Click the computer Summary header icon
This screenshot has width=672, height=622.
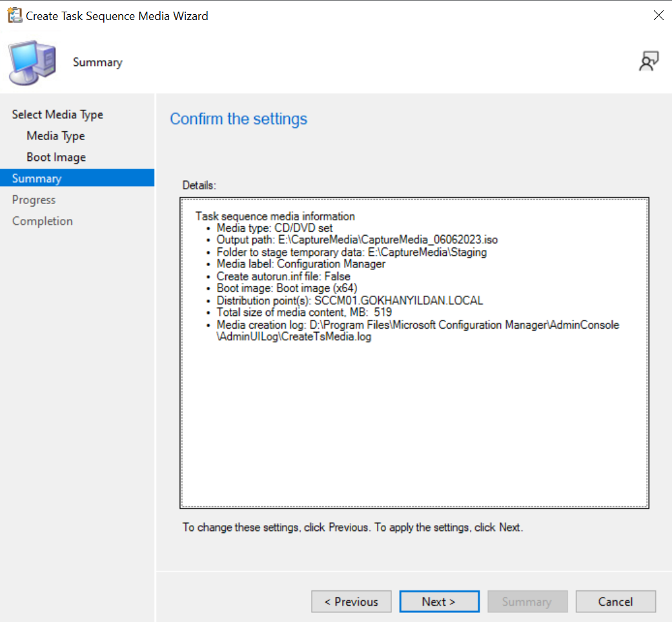click(x=32, y=63)
